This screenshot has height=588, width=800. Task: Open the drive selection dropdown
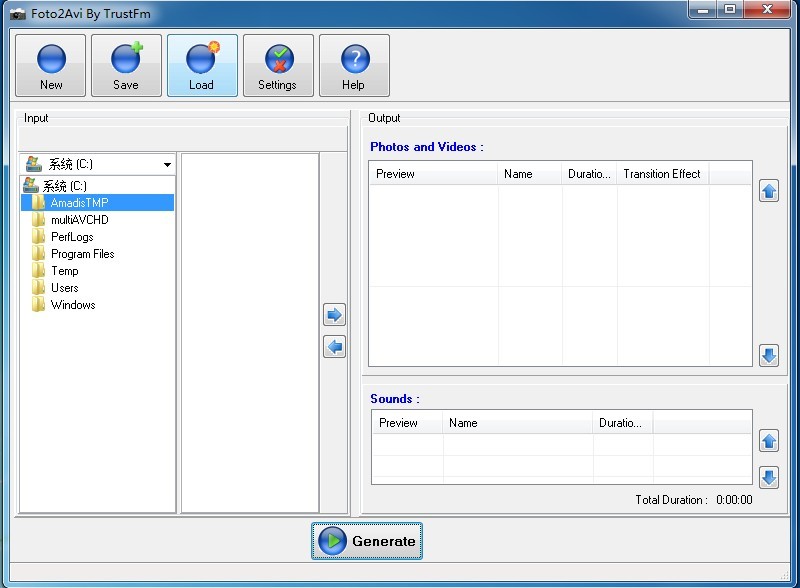(167, 164)
